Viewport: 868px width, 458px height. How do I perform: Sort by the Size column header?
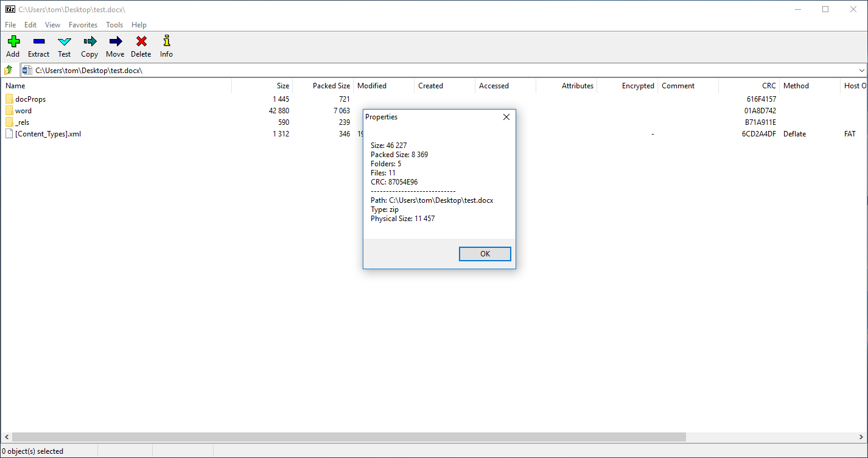[262, 86]
